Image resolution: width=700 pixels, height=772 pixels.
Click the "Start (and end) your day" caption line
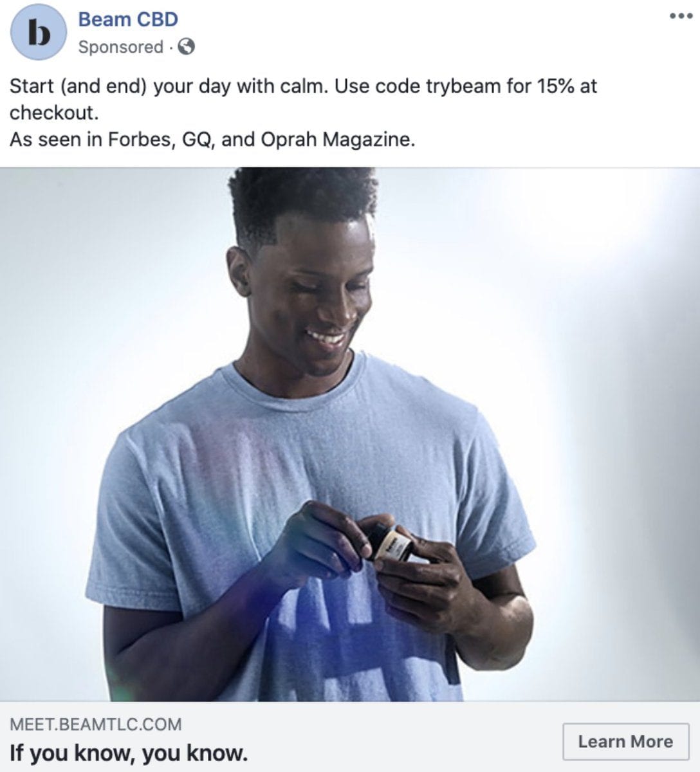(304, 86)
